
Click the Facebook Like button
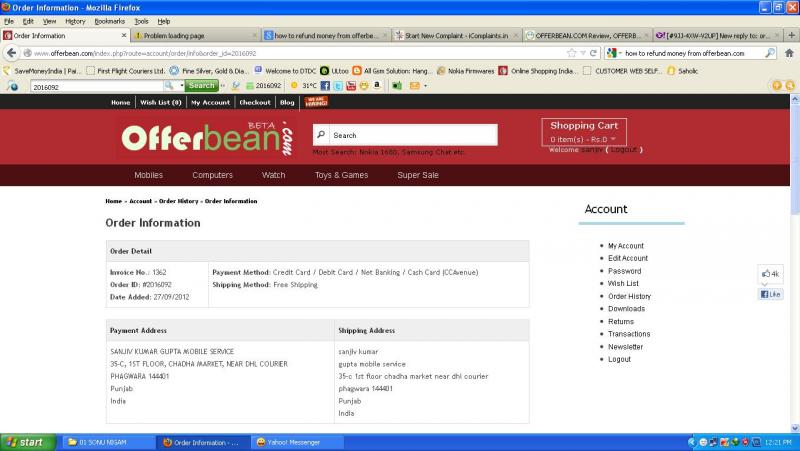[770, 294]
